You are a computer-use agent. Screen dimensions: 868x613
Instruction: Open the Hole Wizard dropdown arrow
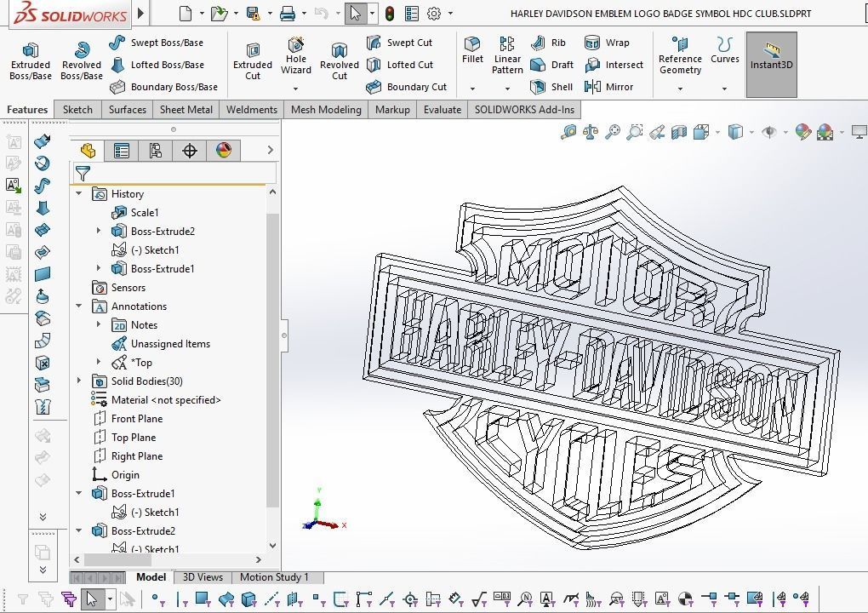[295, 89]
